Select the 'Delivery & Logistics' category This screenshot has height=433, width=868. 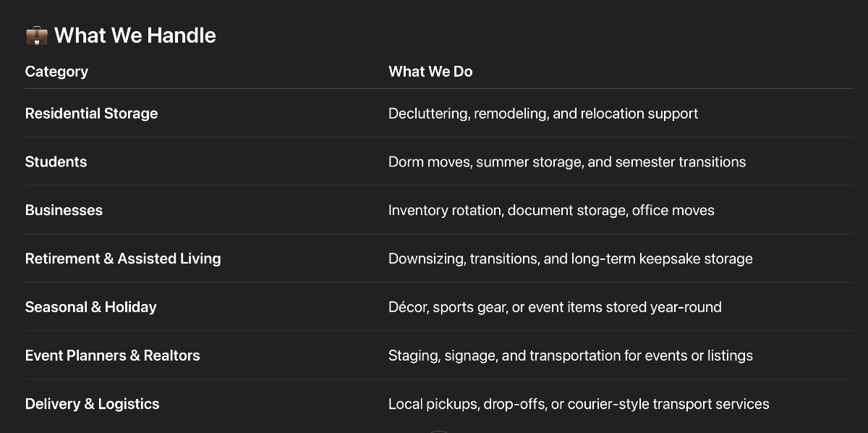[x=92, y=404]
